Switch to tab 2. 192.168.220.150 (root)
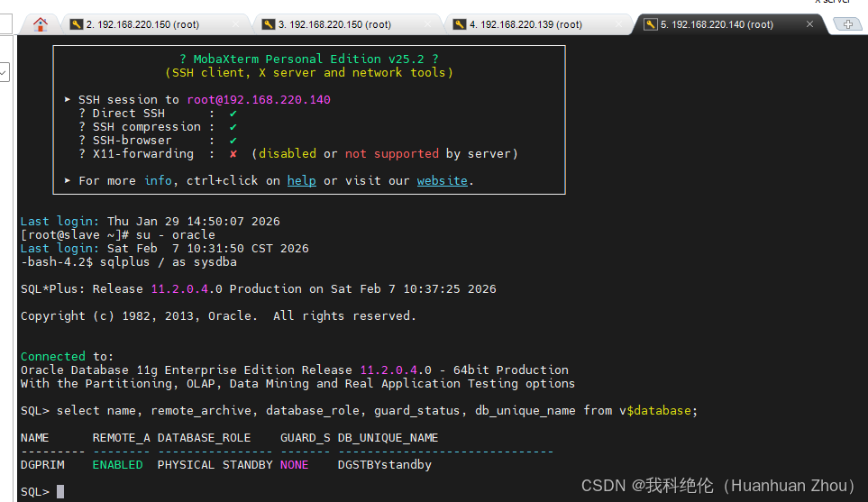 (156, 24)
